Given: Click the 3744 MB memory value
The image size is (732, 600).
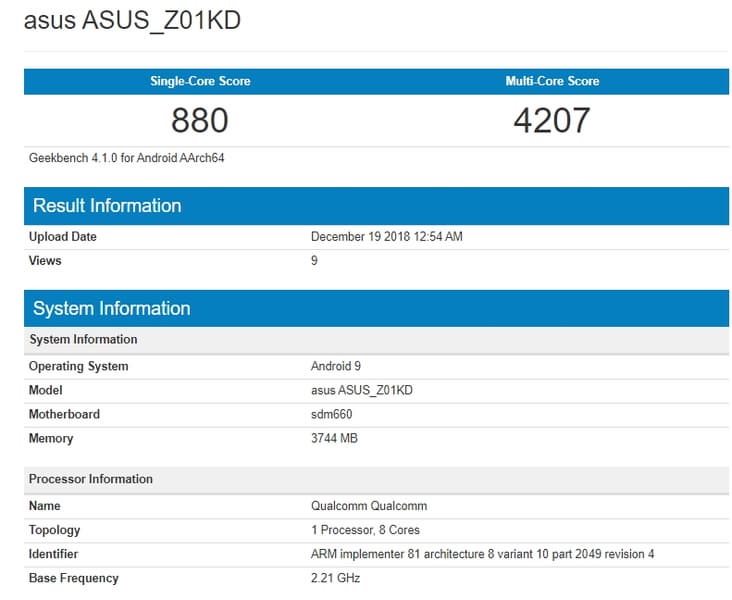Looking at the screenshot, I should click(334, 438).
